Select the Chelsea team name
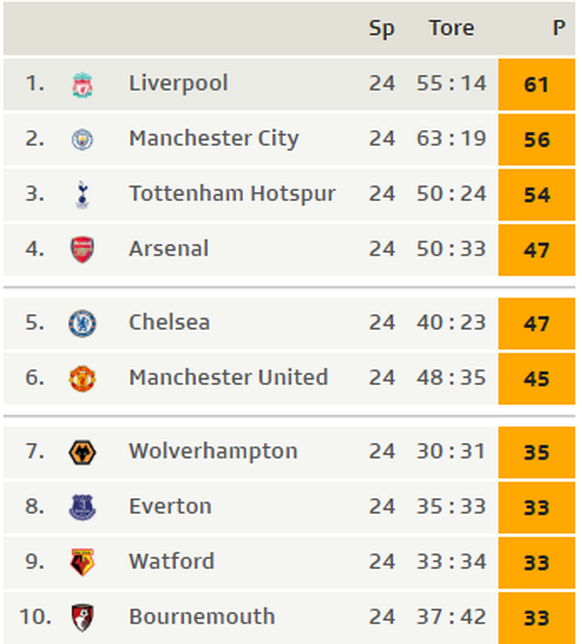This screenshot has width=582, height=644. [169, 322]
